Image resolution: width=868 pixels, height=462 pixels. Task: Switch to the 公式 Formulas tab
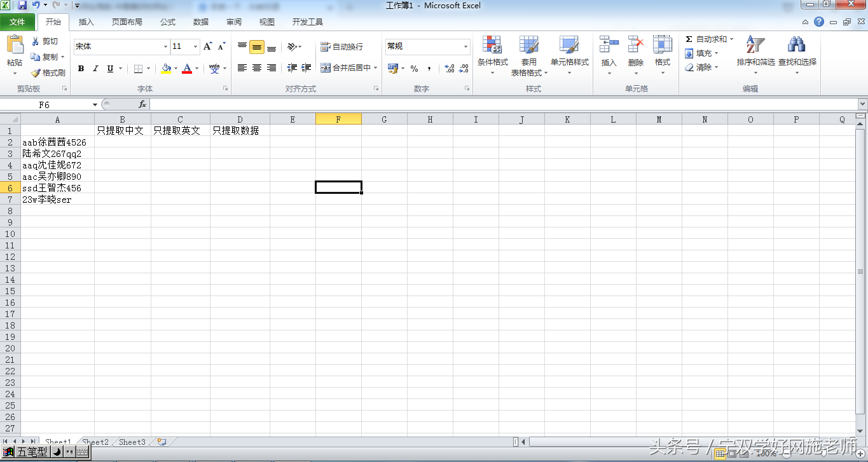168,22
